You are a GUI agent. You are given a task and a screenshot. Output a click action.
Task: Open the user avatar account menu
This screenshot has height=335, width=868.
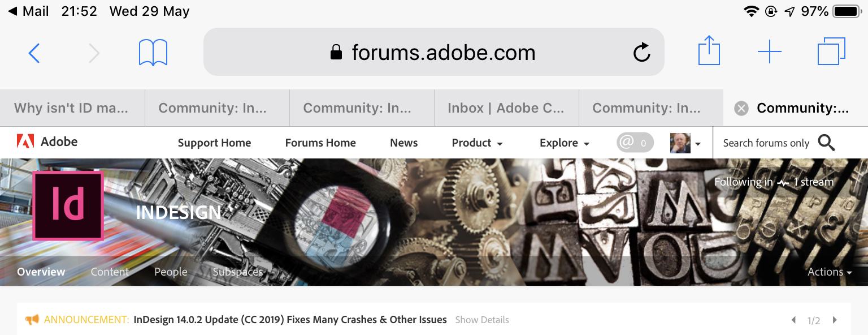[x=685, y=143]
